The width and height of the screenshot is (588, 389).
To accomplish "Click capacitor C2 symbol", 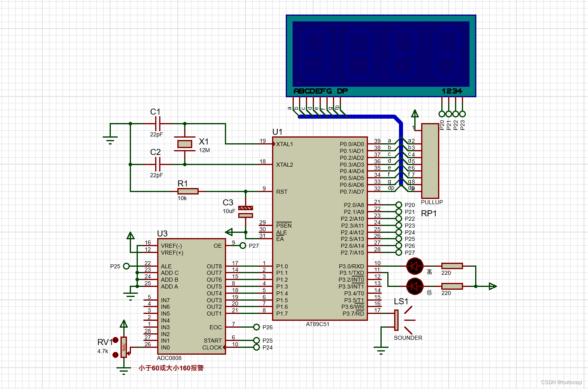I will (158, 164).
